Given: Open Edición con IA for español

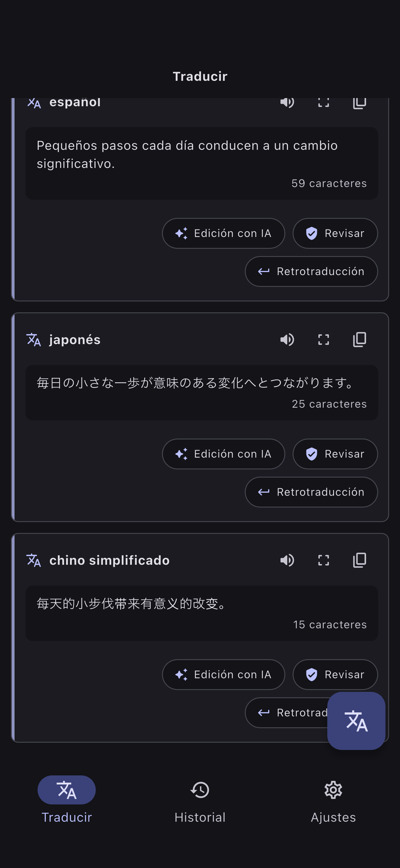Looking at the screenshot, I should (224, 233).
